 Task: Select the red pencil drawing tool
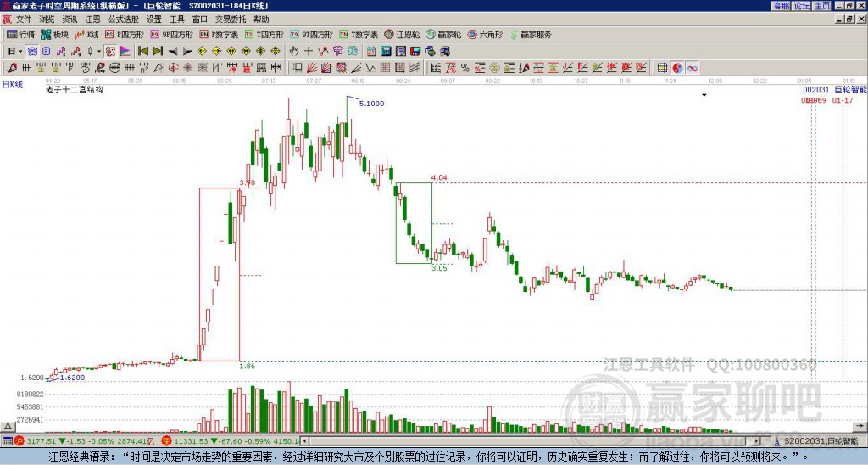point(12,68)
